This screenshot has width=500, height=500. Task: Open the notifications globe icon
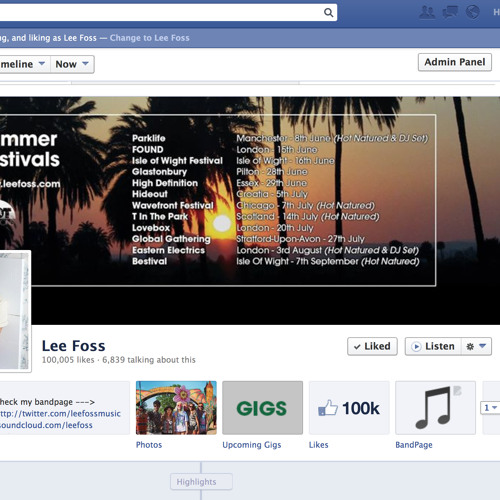point(472,12)
